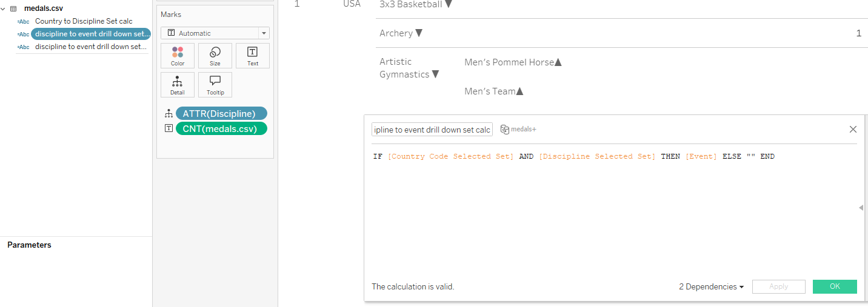Open the Detail marks card

pyautogui.click(x=178, y=85)
